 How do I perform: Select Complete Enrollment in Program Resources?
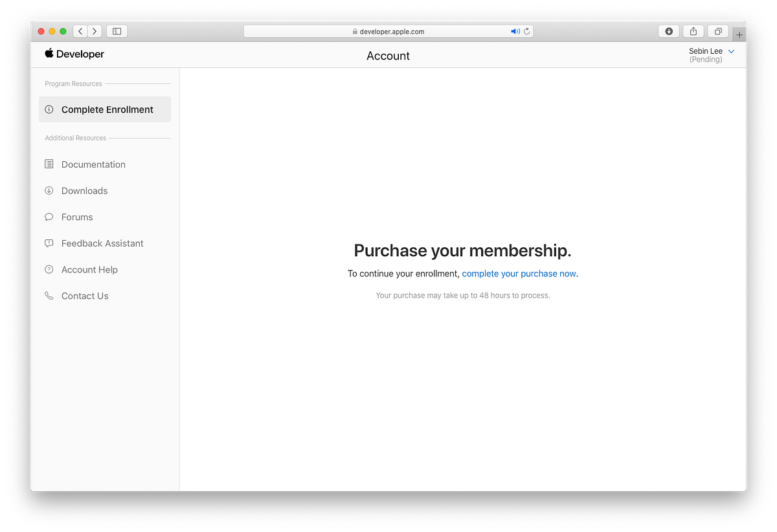104,109
